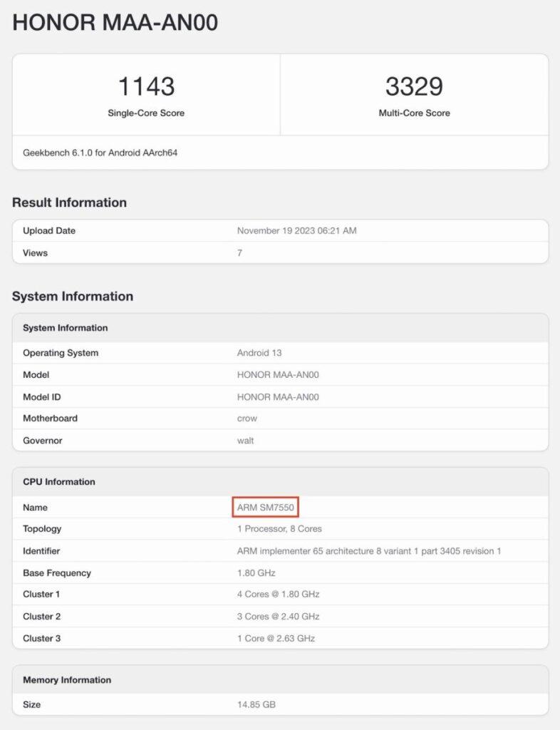Screen dimensions: 560x730
Task: Click the System Information table header
Action: pos(65,328)
